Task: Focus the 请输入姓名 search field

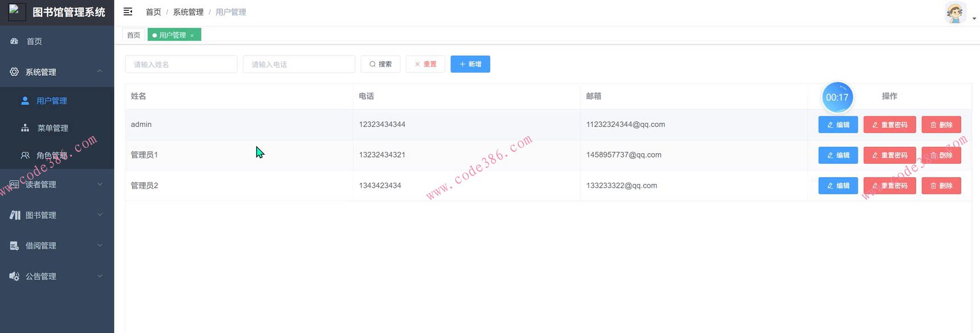Action: (x=181, y=64)
